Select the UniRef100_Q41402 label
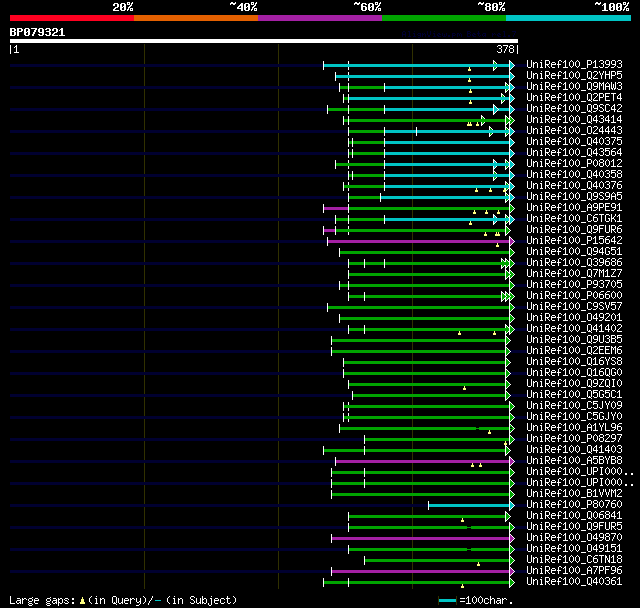The height and width of the screenshot is (608, 640). pyautogui.click(x=574, y=329)
